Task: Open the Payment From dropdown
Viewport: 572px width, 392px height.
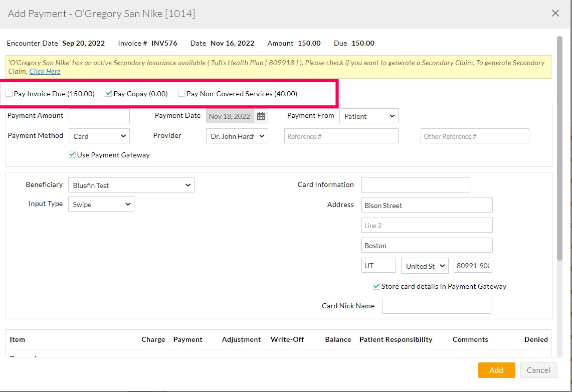Action: click(x=368, y=116)
